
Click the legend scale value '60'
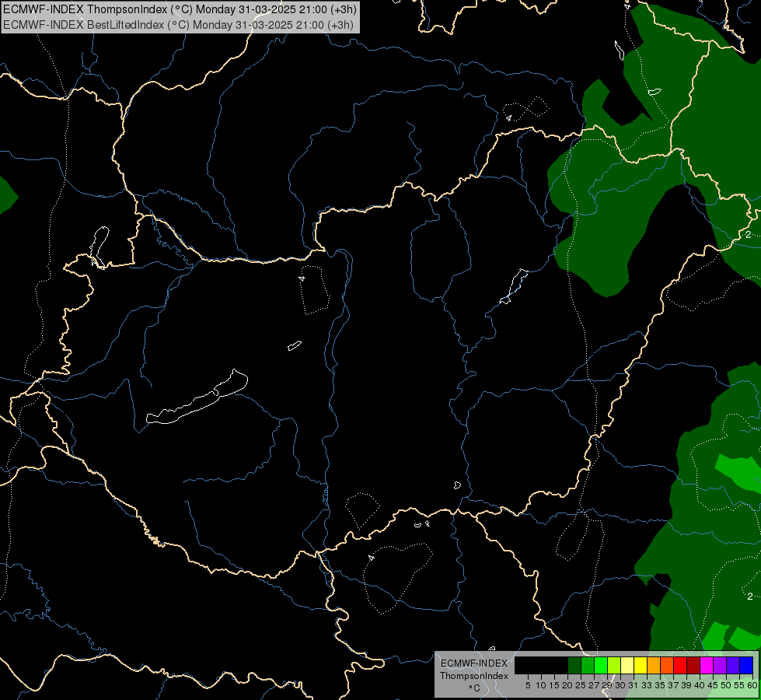(752, 685)
